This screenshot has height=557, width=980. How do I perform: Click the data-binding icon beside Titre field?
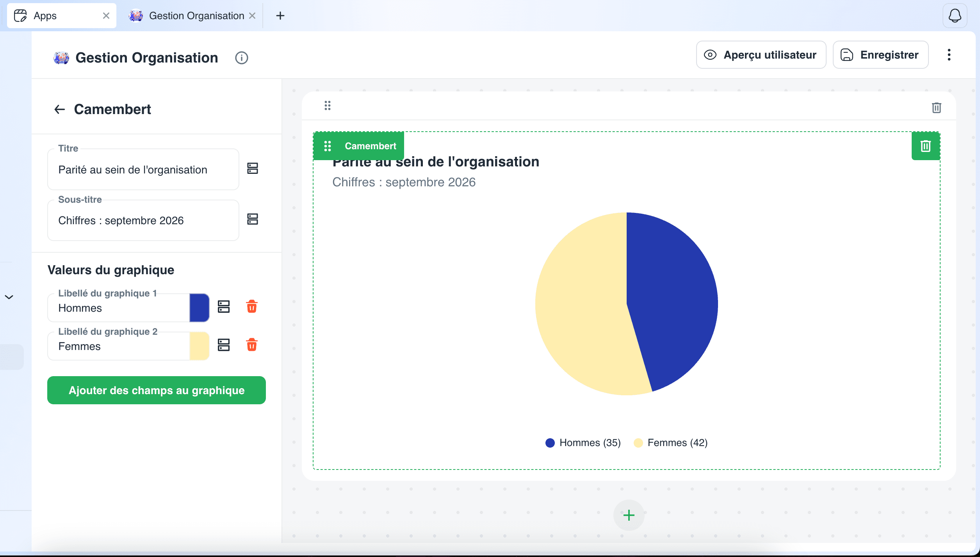(x=253, y=168)
